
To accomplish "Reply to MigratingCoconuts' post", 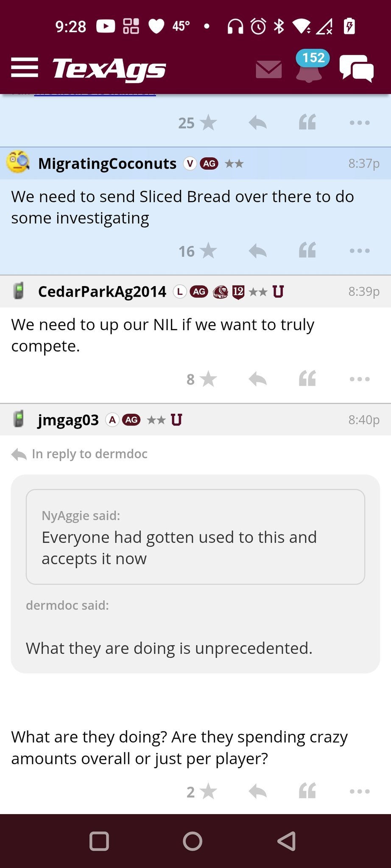I will point(257,251).
